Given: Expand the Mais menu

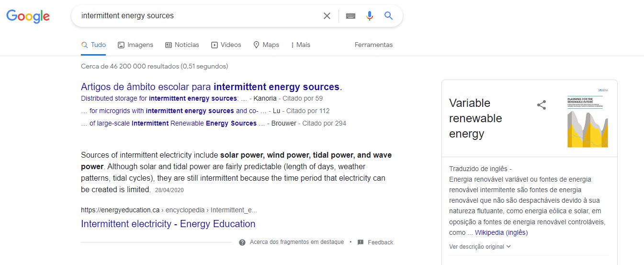Looking at the screenshot, I should click(x=301, y=45).
